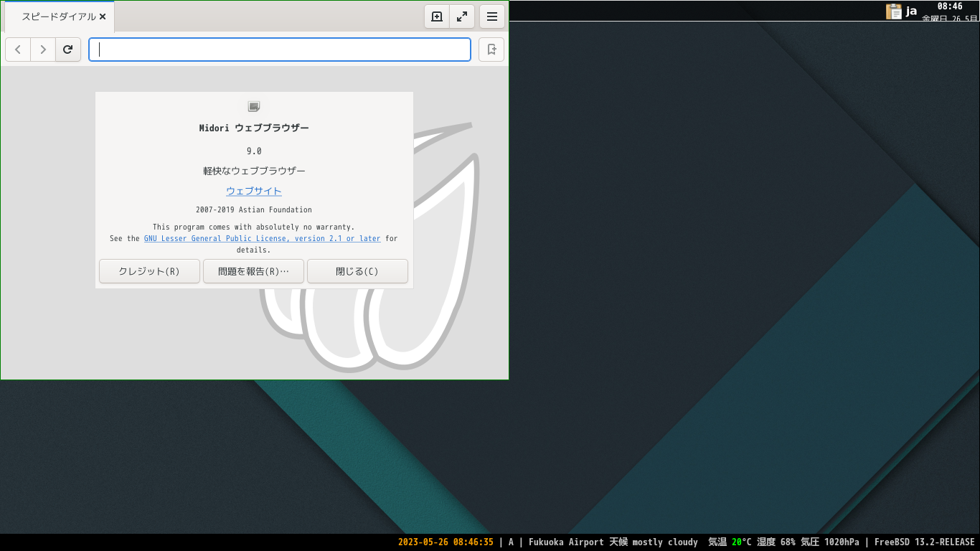The height and width of the screenshot is (551, 980).
Task: Go back with the back arrow button
Action: 18,50
